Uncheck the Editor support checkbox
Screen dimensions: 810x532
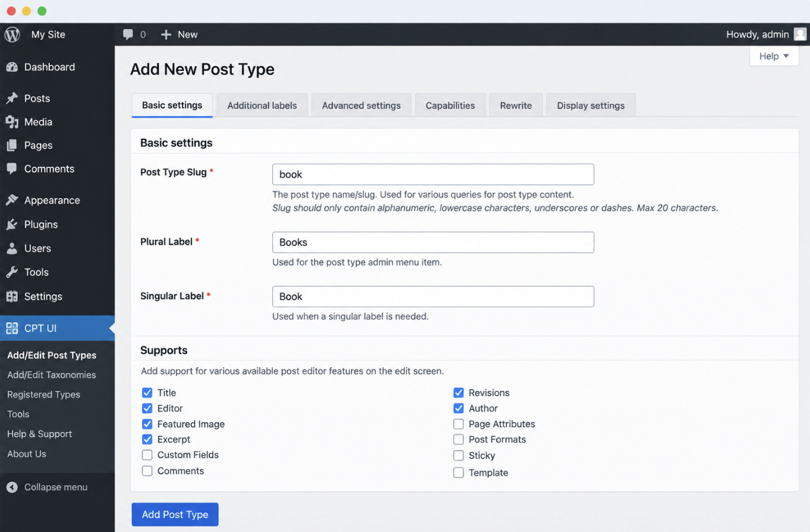click(147, 408)
